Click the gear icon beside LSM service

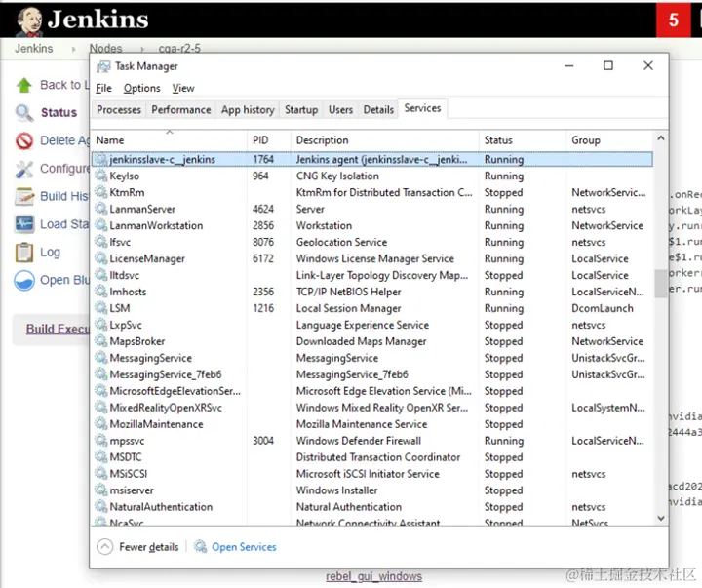point(101,308)
